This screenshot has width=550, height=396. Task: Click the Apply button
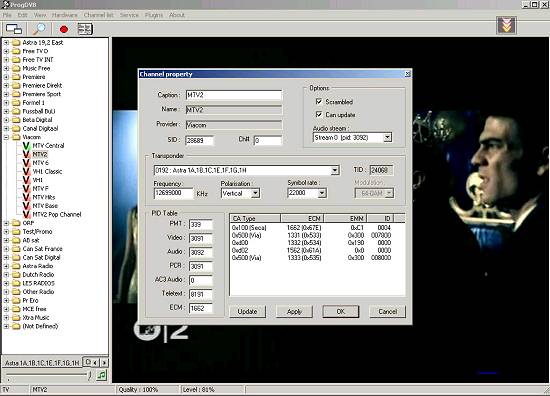pyautogui.click(x=294, y=311)
